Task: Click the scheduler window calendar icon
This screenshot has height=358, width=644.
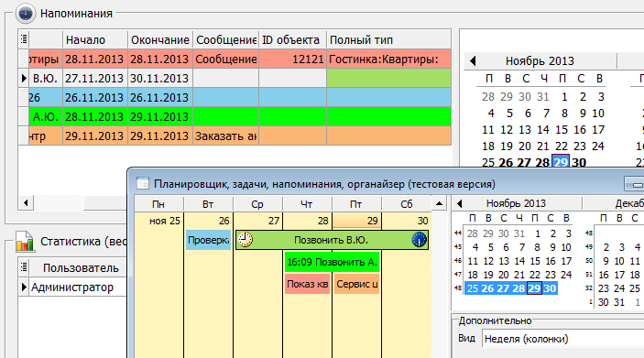Action: (x=143, y=183)
